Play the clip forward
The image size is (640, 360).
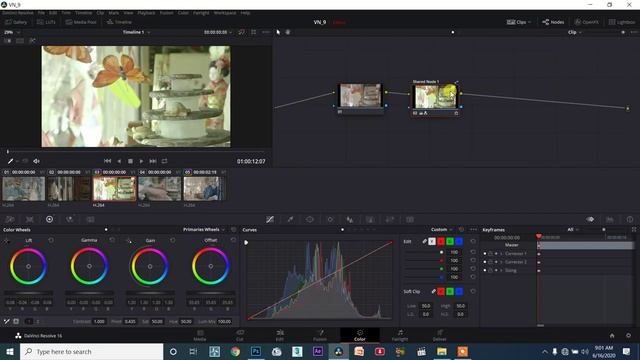(141, 161)
